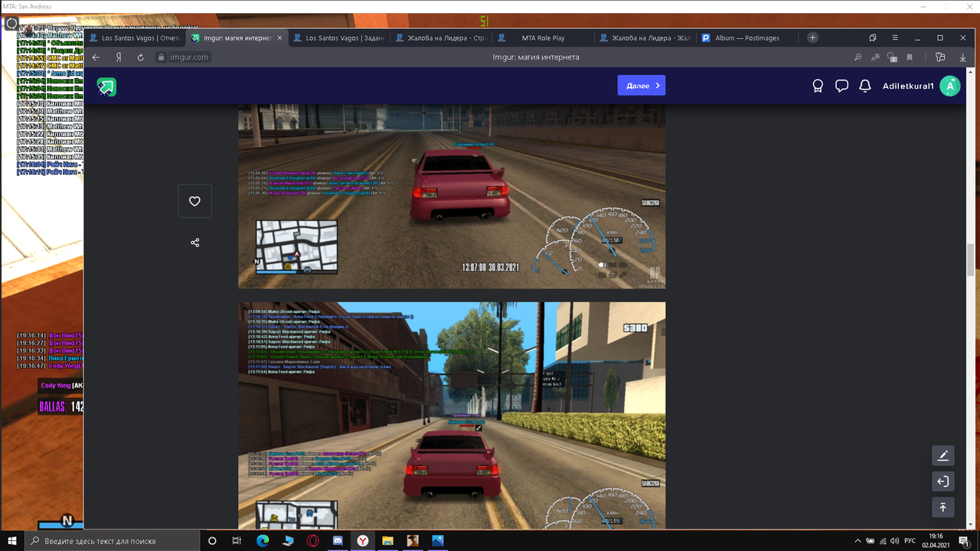Open File Explorer from taskbar
Image resolution: width=980 pixels, height=551 pixels.
click(387, 540)
